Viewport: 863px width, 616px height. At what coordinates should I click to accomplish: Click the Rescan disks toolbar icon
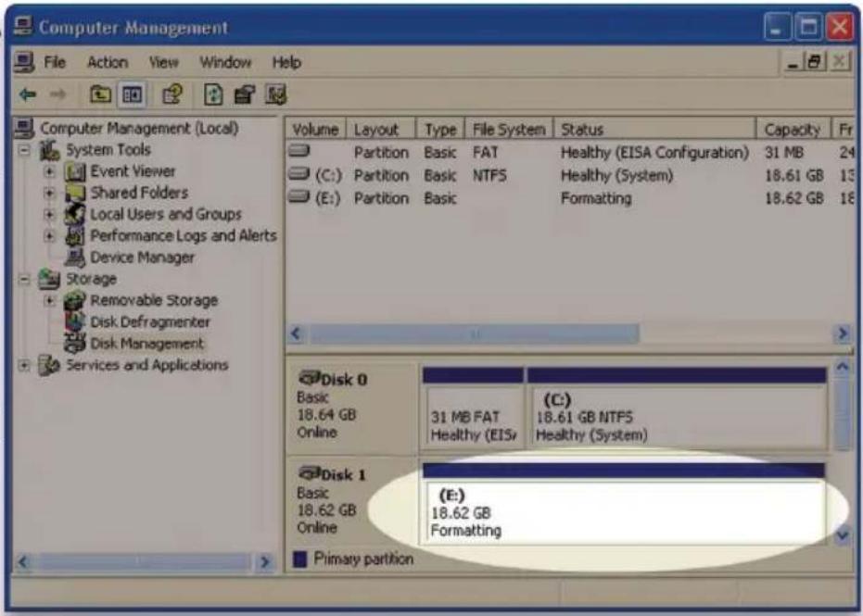pyautogui.click(x=245, y=94)
